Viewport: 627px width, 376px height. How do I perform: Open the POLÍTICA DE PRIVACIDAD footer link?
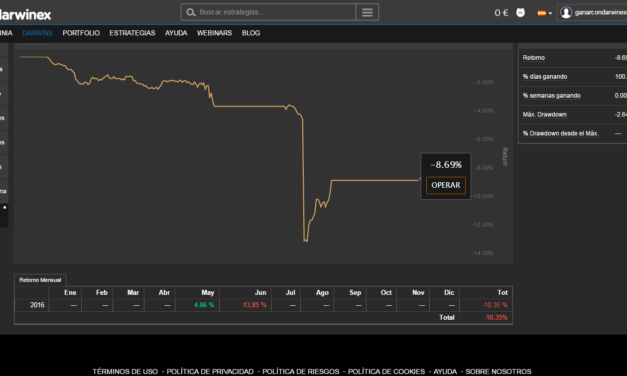click(x=210, y=372)
